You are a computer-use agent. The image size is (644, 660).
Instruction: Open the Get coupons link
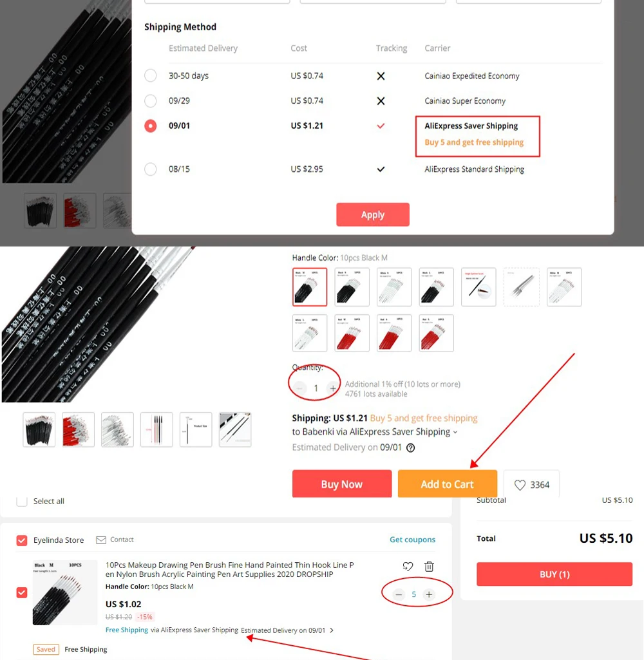coord(413,540)
